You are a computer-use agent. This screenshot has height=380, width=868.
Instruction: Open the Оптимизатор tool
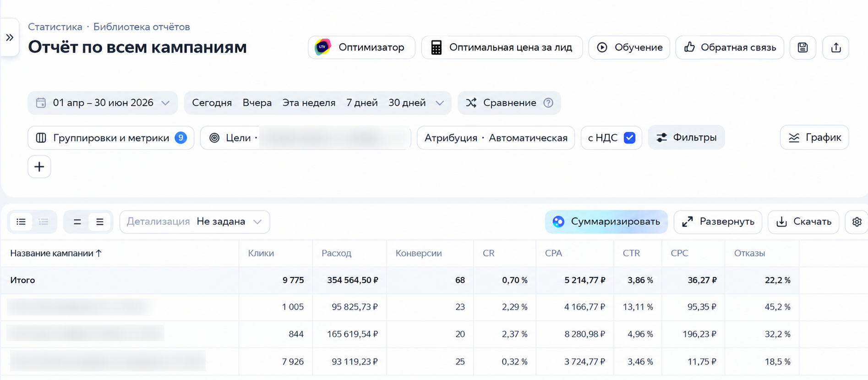[361, 48]
